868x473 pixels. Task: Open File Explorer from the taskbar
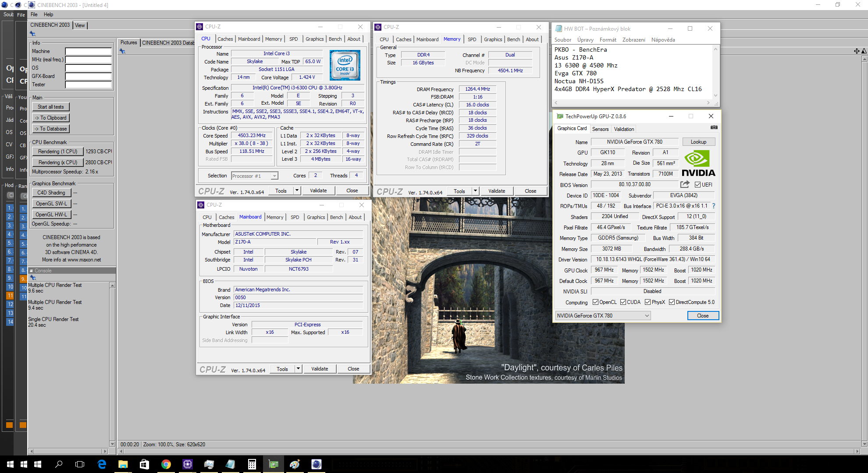[123, 464]
